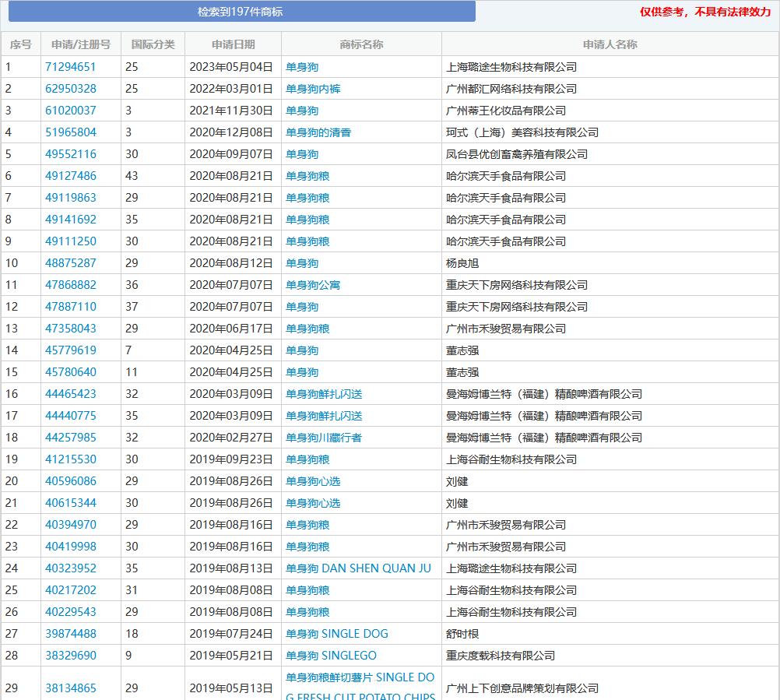
Task: Open 单身狗粮 trademark in row 19
Action: click(x=307, y=459)
